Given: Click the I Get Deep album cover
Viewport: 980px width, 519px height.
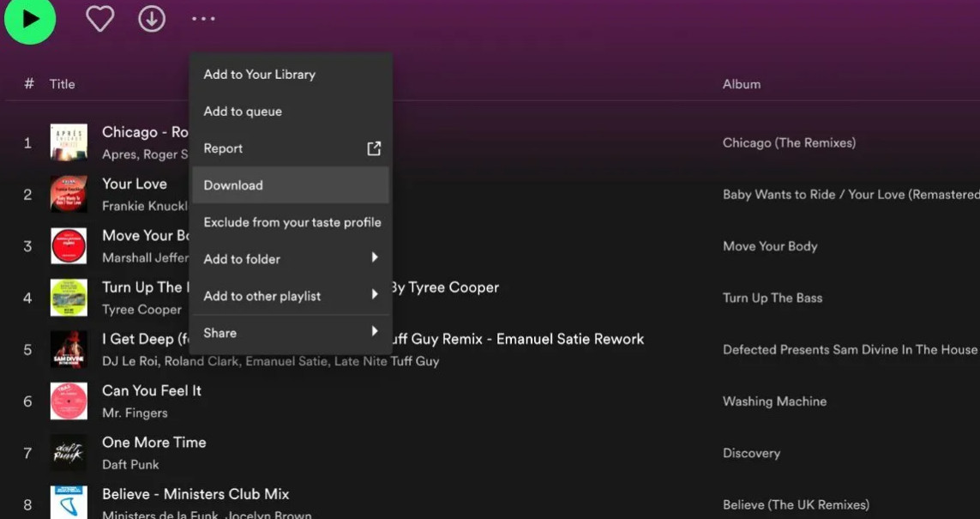Looking at the screenshot, I should coord(69,349).
